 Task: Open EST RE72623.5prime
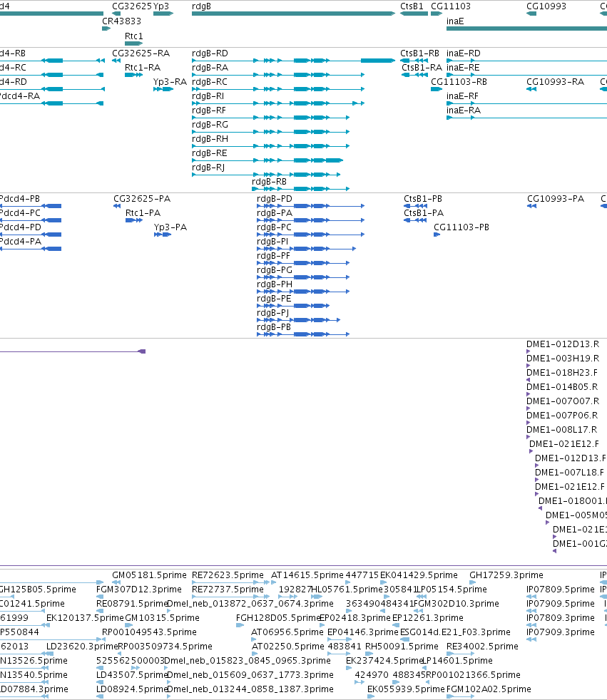[228, 575]
